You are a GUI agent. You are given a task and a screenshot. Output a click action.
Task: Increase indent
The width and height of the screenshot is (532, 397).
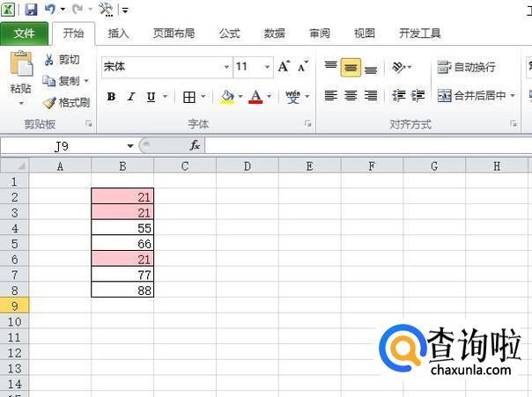[418, 96]
